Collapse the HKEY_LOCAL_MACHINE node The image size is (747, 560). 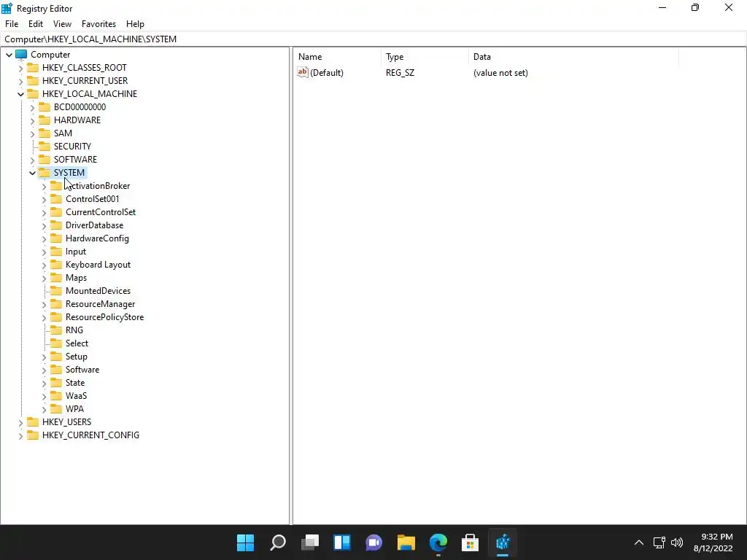click(20, 94)
